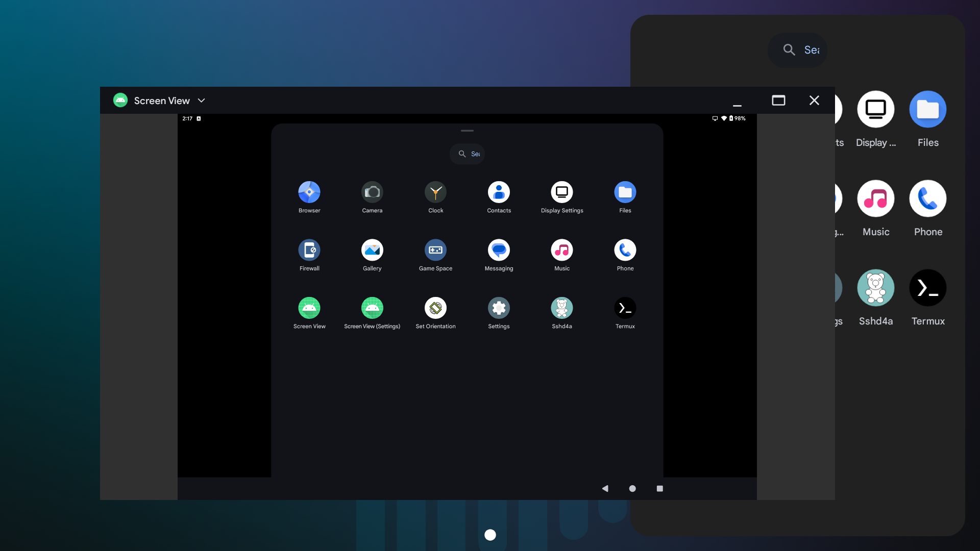Pull the app drawer handle
980x551 pixels.
pyautogui.click(x=467, y=131)
